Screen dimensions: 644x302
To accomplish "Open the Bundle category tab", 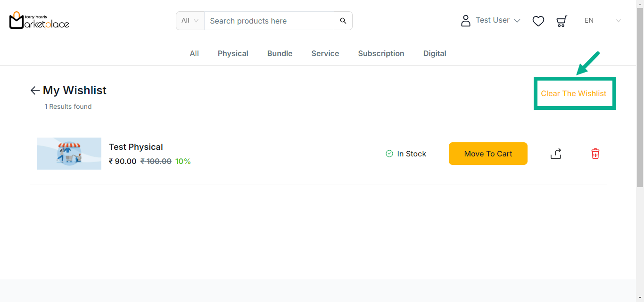I will coord(280,54).
